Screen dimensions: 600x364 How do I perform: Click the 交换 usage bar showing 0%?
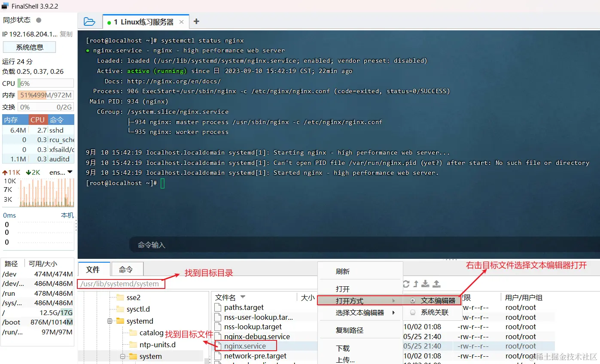tap(46, 107)
